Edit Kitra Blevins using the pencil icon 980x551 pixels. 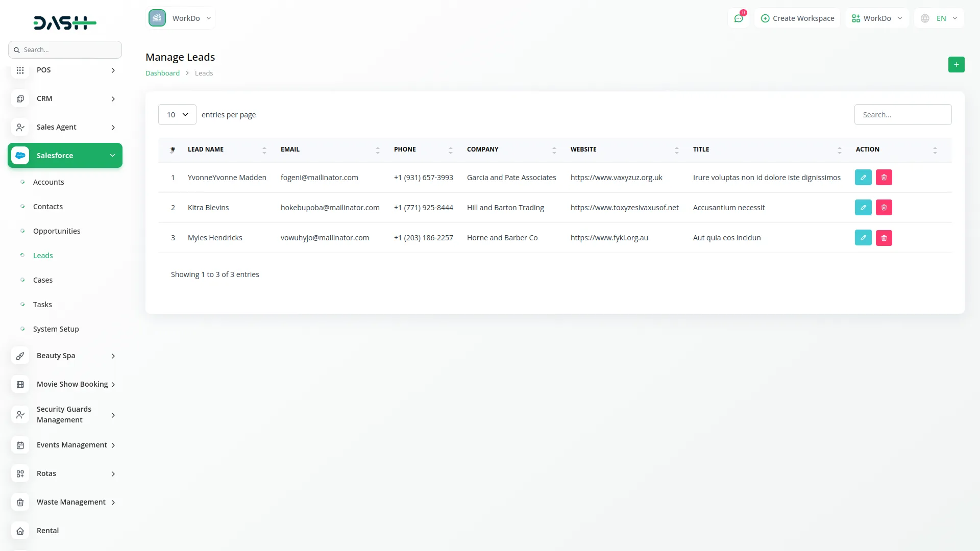point(863,207)
